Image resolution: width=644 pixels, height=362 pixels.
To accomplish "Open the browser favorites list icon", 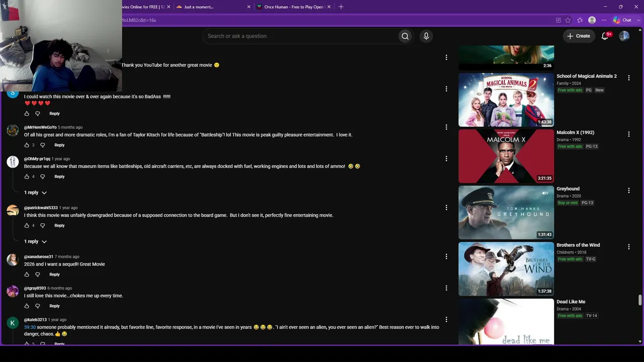I will coord(580,20).
